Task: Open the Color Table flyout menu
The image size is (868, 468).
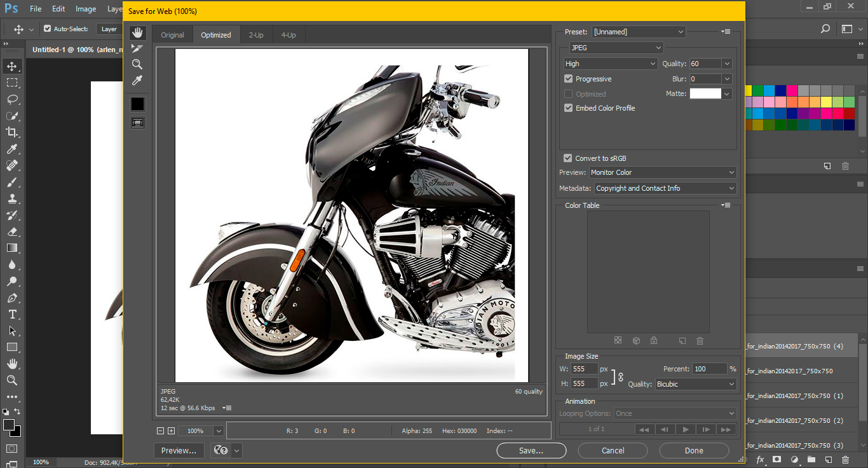Action: coord(726,205)
